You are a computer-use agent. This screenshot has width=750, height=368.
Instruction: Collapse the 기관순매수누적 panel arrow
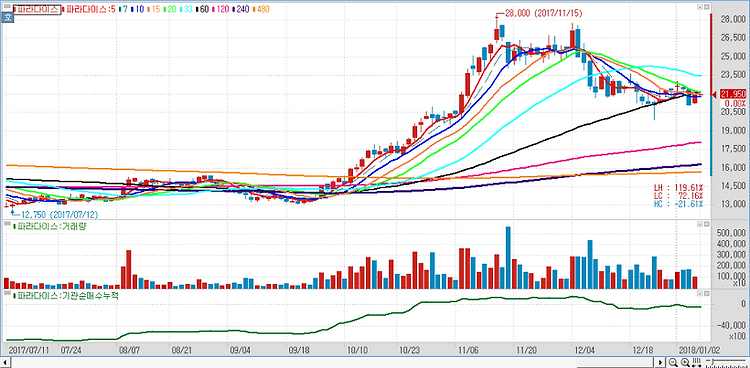[x=699, y=293]
